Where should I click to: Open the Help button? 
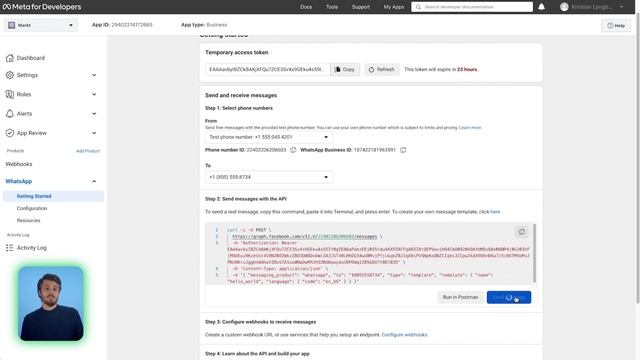pyautogui.click(x=616, y=25)
